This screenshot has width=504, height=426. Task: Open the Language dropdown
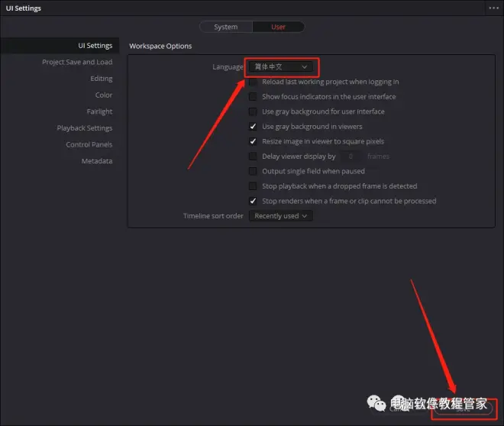[x=280, y=67]
